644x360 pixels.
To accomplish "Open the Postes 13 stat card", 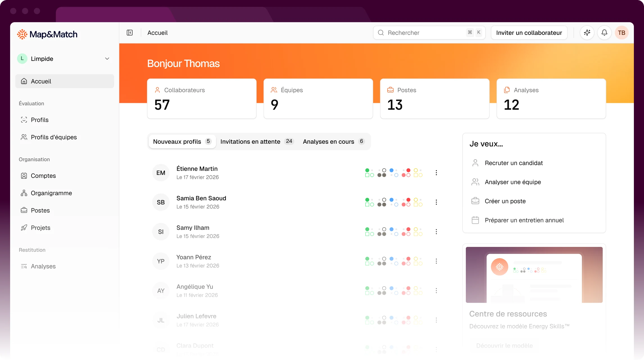I will pos(435,98).
